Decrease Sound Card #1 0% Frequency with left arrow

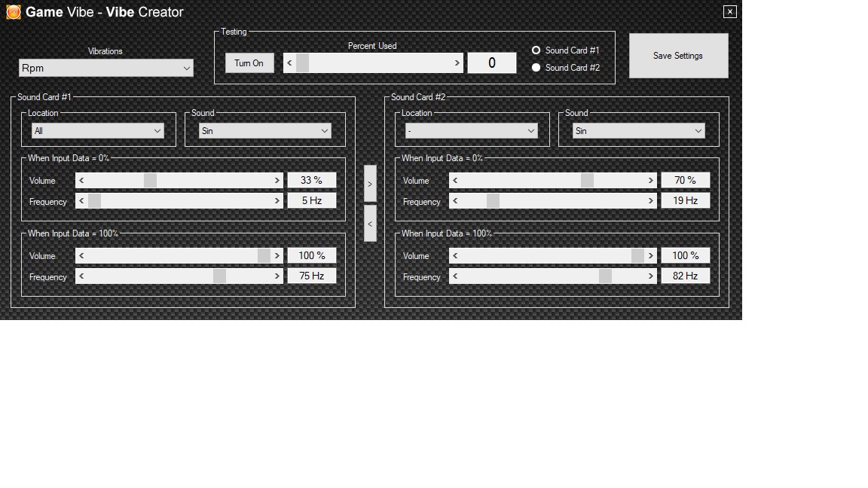tap(81, 201)
